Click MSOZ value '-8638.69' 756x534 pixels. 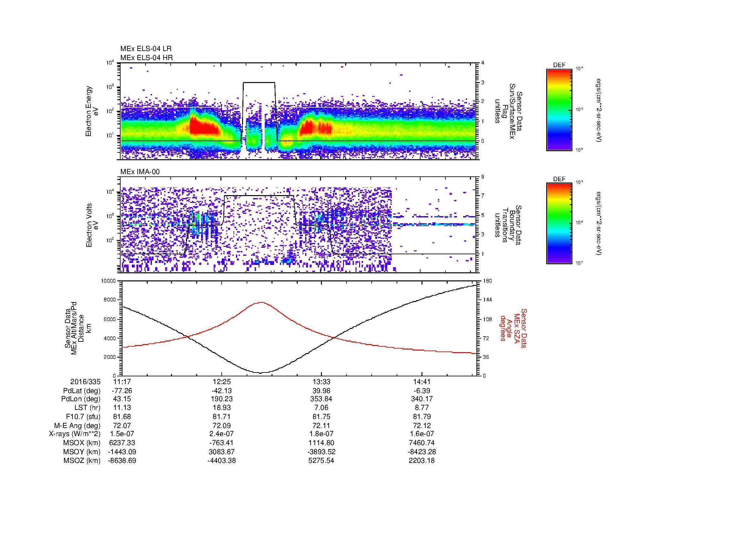click(x=122, y=461)
